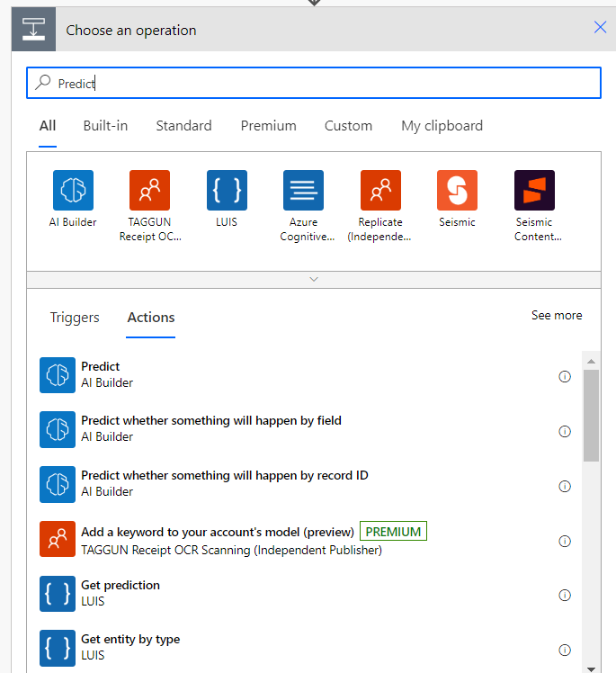Close the Choose an operation panel
Viewport: 616px width, 673px height.
pos(600,28)
